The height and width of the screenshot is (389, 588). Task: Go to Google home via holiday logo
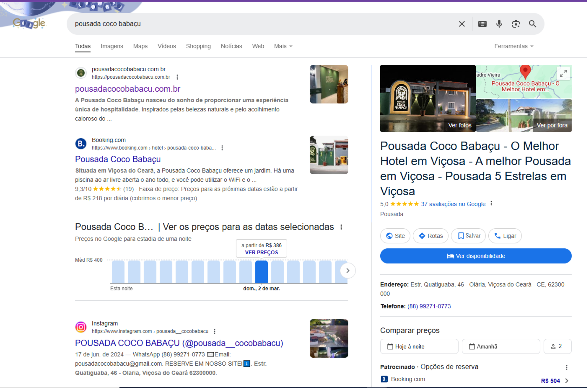coord(29,23)
